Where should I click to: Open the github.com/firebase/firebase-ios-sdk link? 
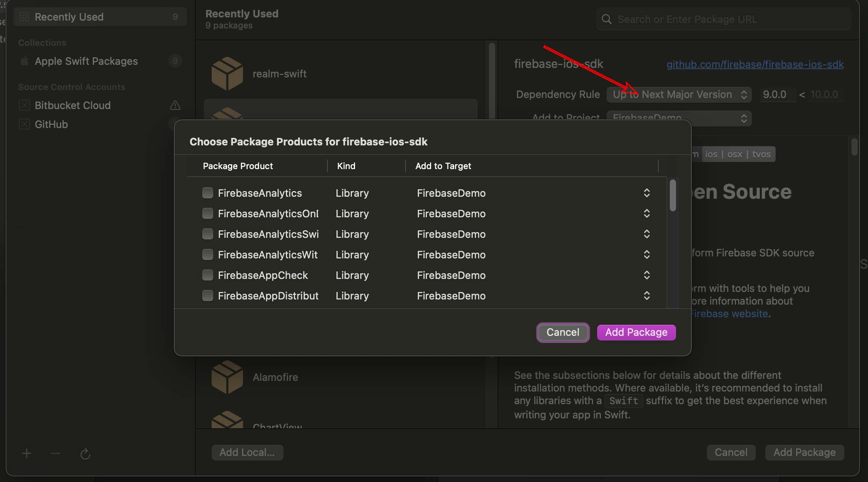tap(755, 64)
